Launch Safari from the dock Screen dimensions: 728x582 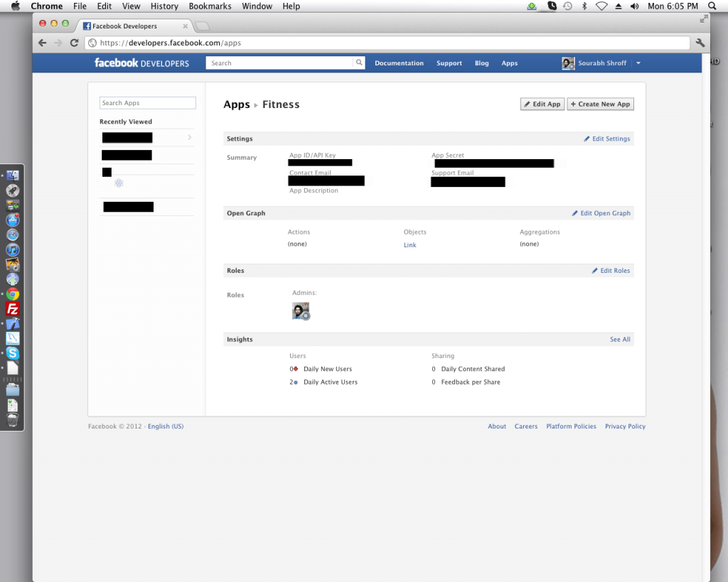(13, 235)
